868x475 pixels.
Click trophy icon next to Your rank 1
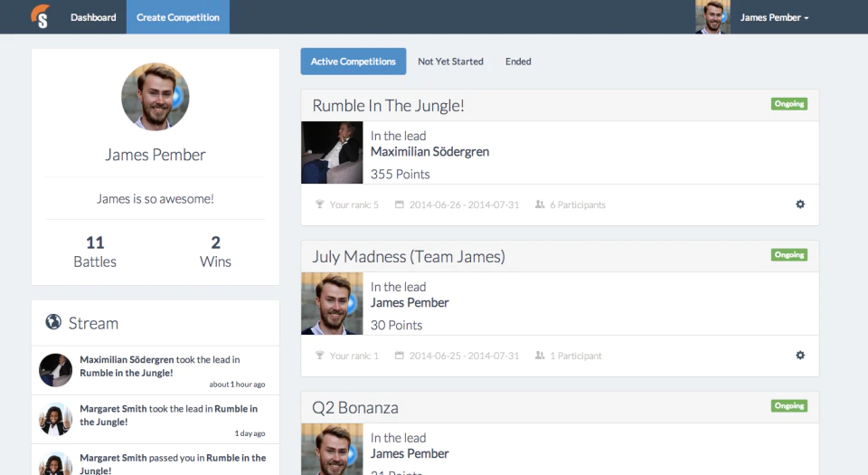pos(319,356)
